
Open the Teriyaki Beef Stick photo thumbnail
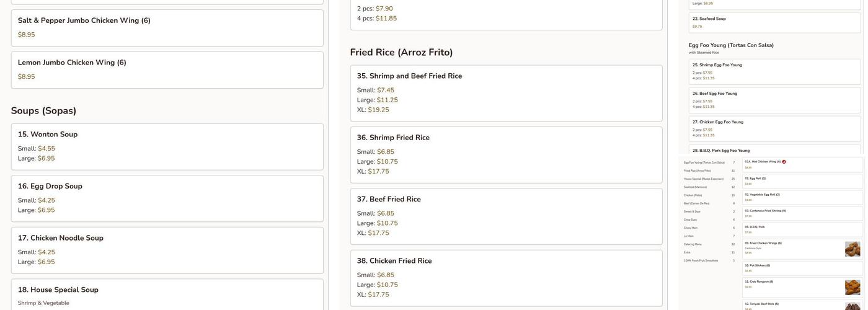tap(852, 306)
